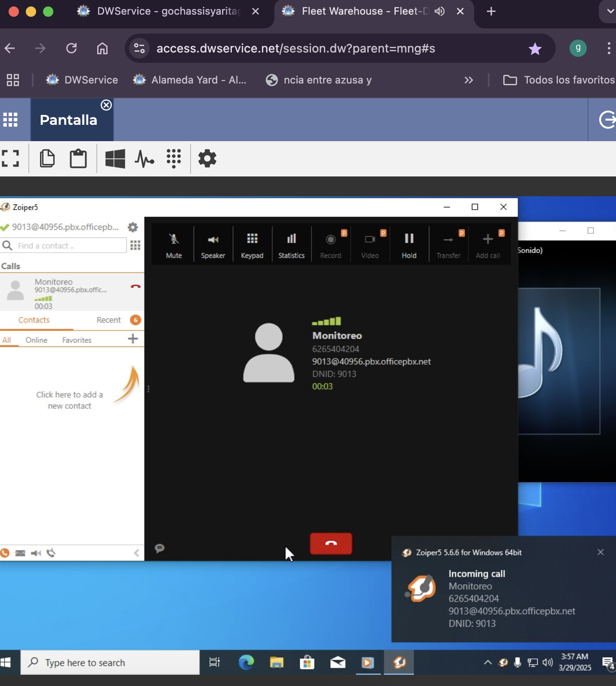Open the DWService apps grid menu
The image size is (616, 686).
click(x=10, y=119)
